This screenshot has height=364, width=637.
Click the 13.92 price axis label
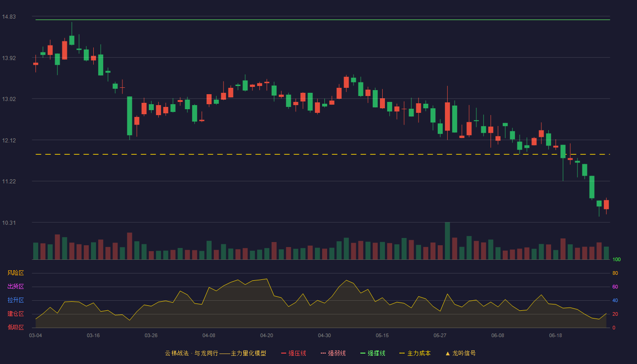click(x=9, y=58)
